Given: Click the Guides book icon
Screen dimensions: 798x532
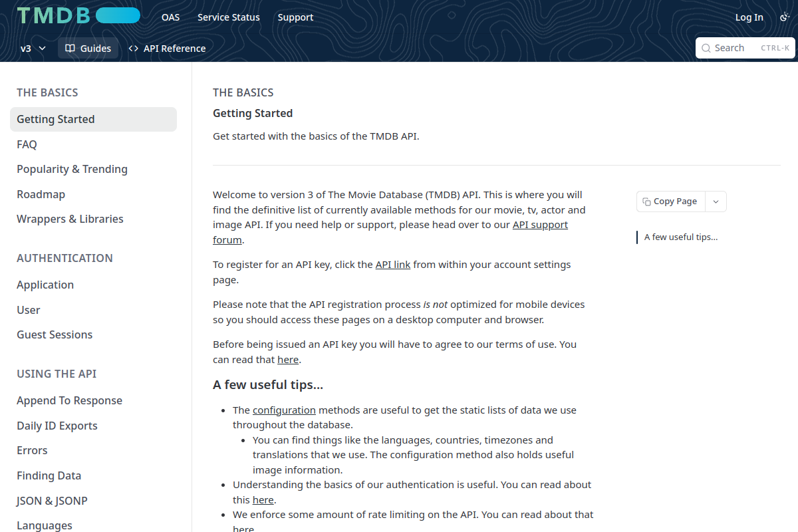Looking at the screenshot, I should (x=70, y=49).
